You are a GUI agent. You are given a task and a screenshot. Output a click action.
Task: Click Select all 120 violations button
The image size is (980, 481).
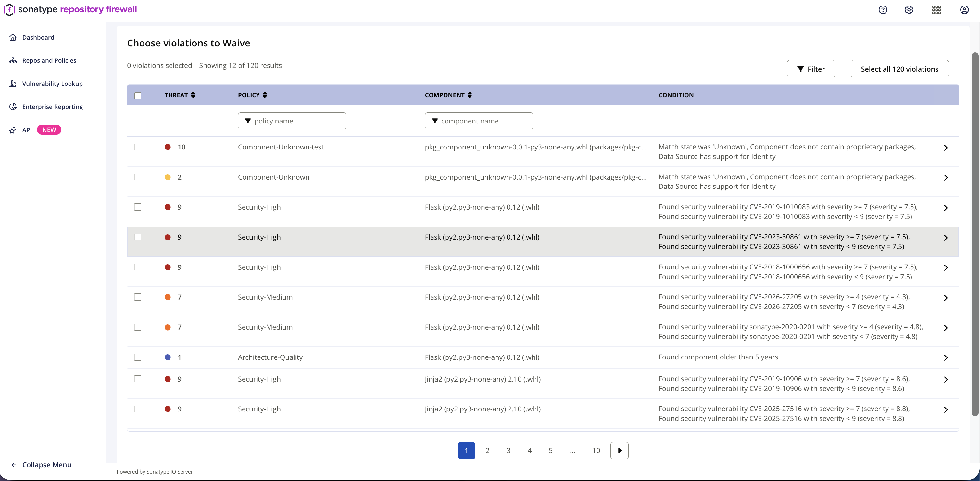[x=899, y=69]
